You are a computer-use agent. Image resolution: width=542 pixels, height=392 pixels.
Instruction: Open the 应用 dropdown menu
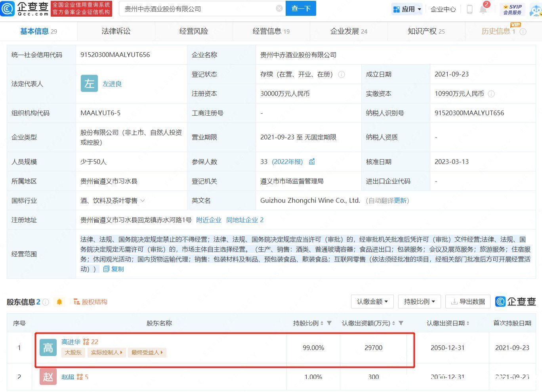click(407, 9)
